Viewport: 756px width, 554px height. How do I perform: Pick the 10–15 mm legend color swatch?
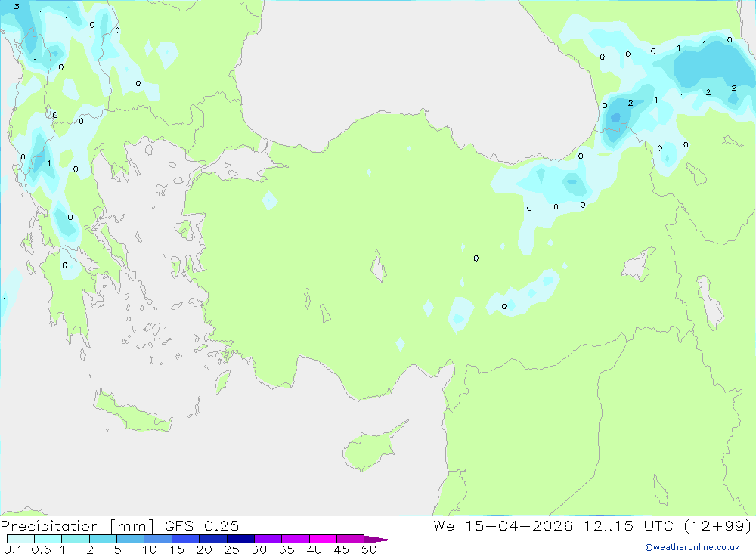pos(158,539)
